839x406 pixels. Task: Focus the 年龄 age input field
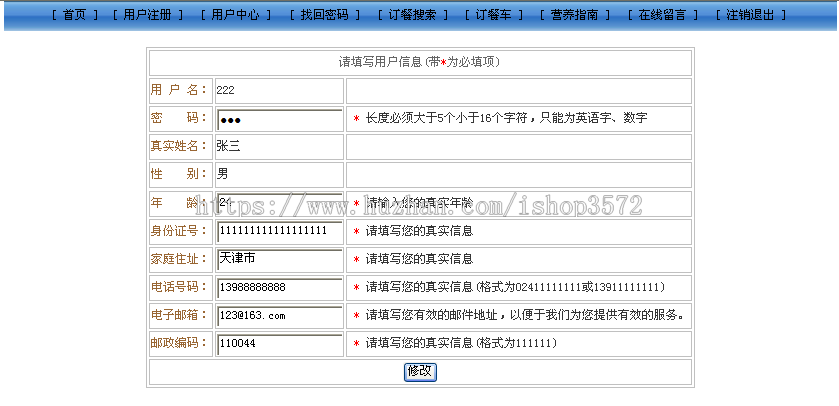click(279, 204)
